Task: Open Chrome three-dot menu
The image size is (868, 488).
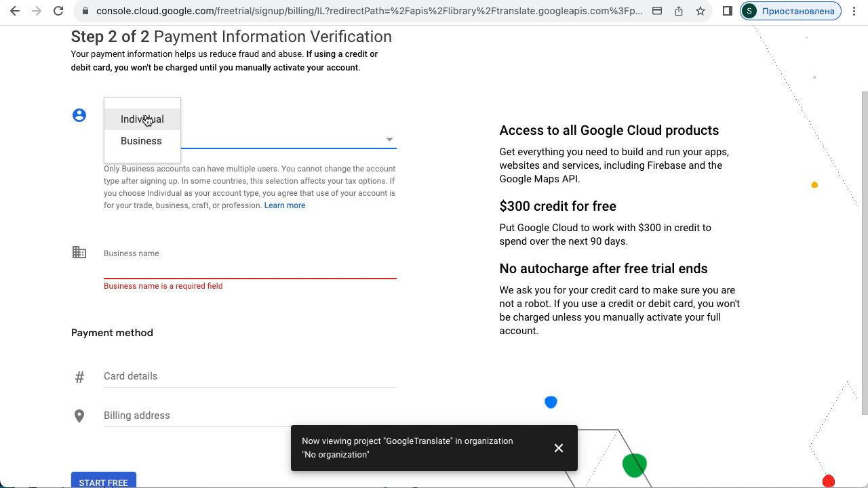Action: tap(854, 11)
